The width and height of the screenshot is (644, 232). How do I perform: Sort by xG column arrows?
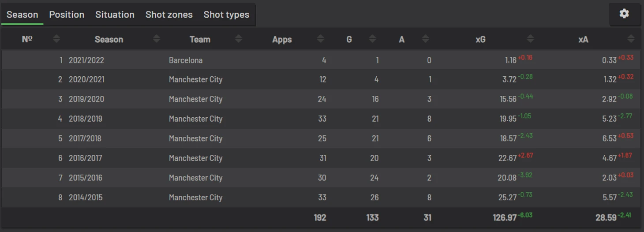pos(531,39)
